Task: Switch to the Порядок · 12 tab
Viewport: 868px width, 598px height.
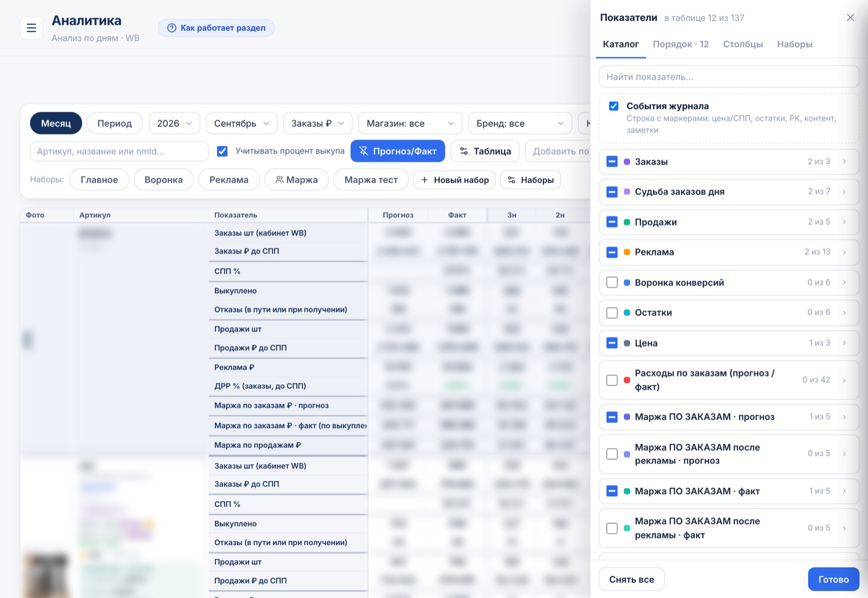Action: click(681, 44)
